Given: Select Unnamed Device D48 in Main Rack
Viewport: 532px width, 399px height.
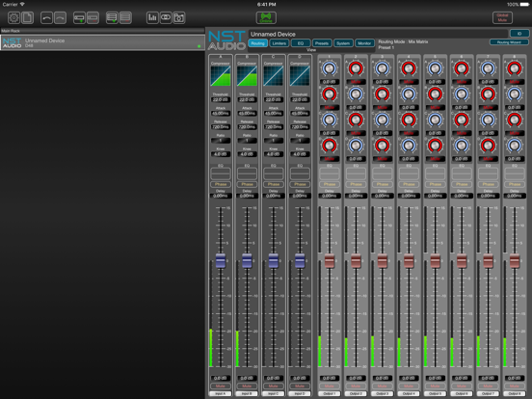Looking at the screenshot, I should (x=102, y=42).
